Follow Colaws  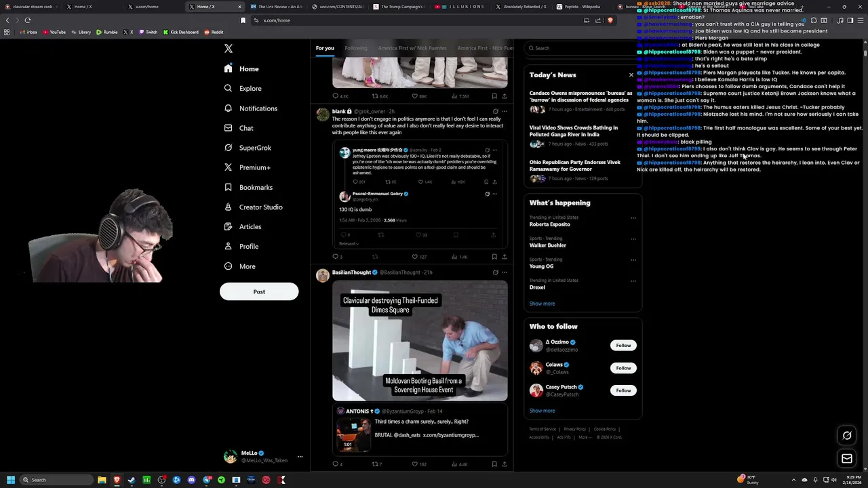pyautogui.click(x=623, y=368)
